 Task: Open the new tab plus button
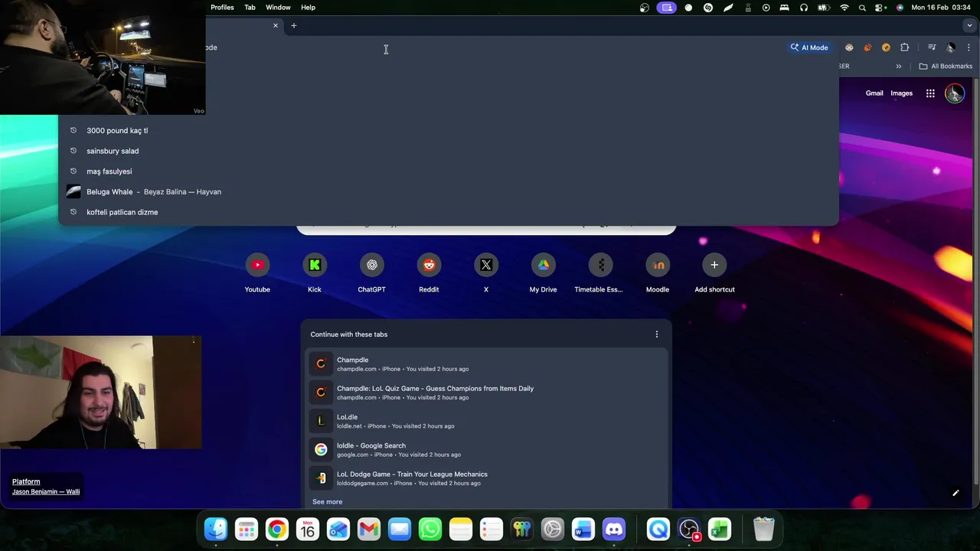(293, 25)
